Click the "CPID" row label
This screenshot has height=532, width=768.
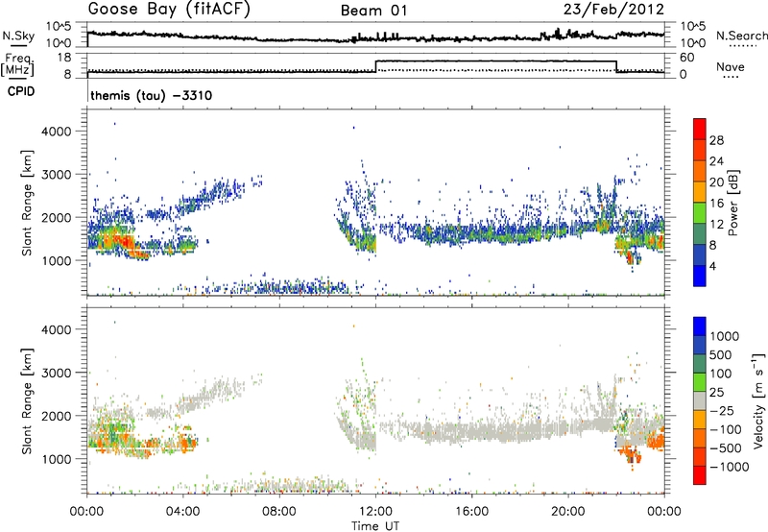21,91
